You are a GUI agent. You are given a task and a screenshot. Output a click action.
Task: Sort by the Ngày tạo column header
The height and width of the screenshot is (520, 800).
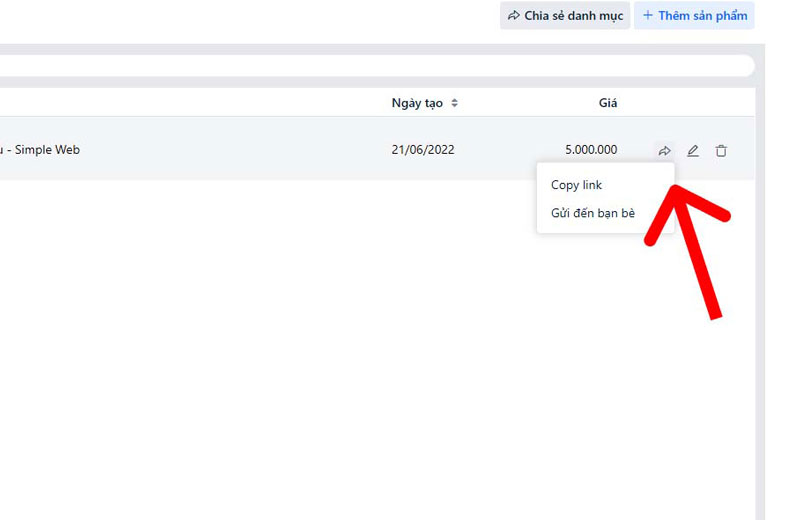tap(418, 103)
